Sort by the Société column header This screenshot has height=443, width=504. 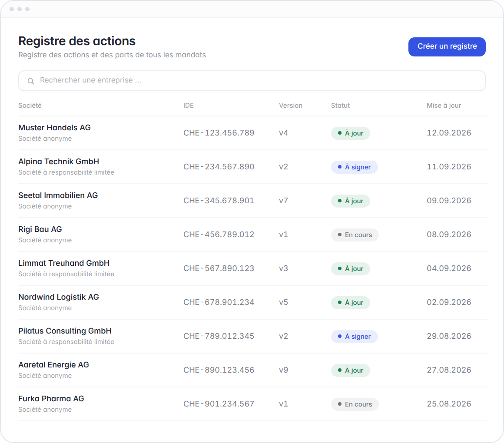(x=30, y=106)
